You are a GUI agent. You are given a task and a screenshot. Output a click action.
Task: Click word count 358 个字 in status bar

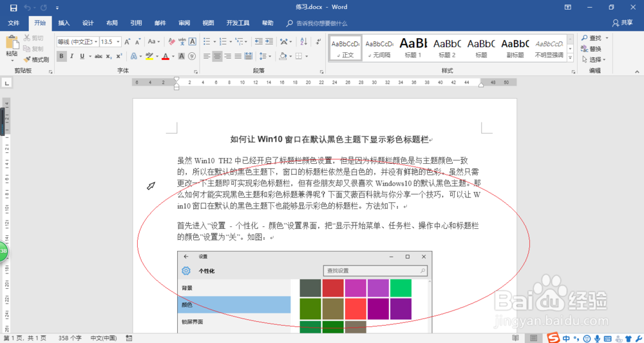70,338
